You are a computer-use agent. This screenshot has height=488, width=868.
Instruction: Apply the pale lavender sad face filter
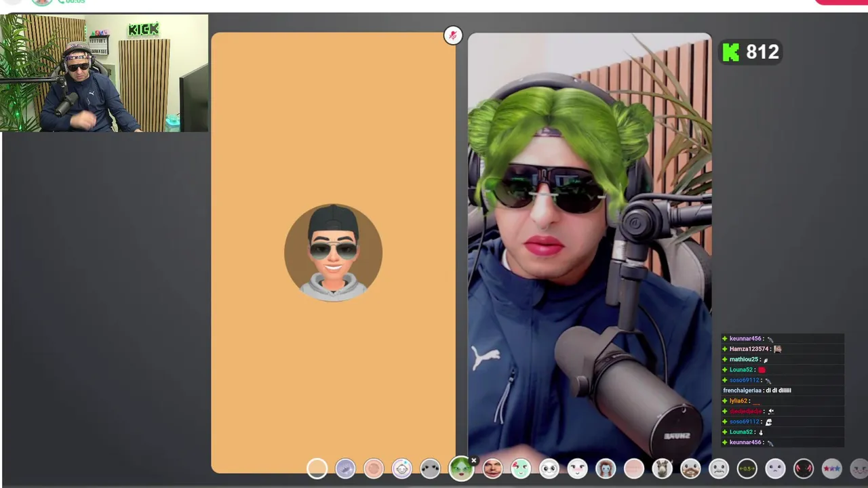[x=775, y=468]
